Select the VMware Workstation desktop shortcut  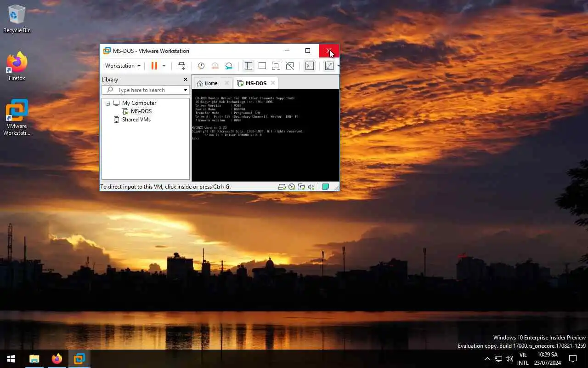17,118
